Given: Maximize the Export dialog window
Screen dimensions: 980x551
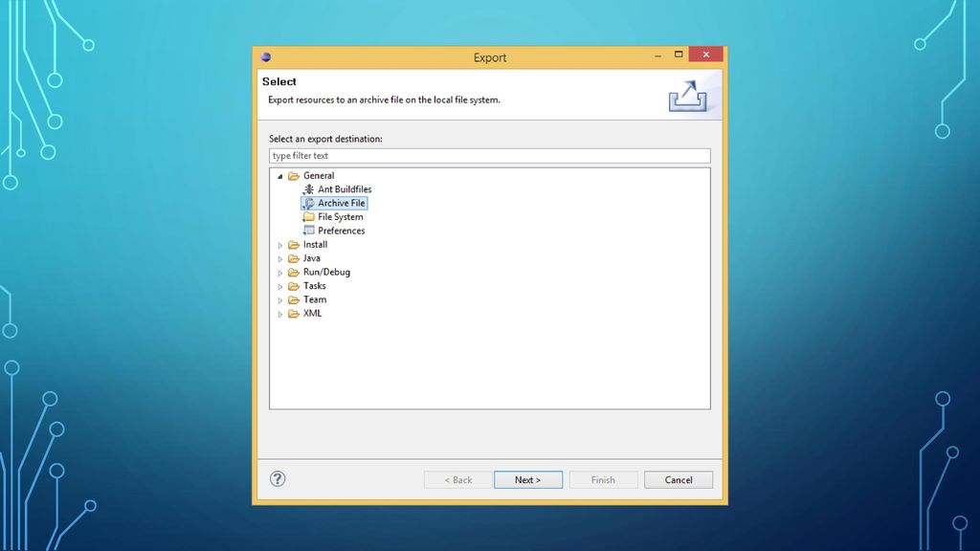Looking at the screenshot, I should point(679,55).
